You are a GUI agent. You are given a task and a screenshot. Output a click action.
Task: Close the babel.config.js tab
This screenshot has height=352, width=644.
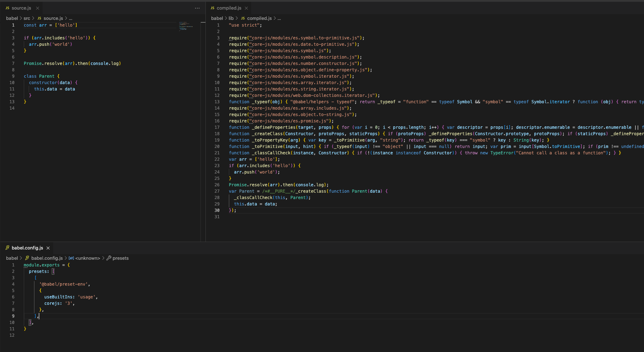(48, 248)
